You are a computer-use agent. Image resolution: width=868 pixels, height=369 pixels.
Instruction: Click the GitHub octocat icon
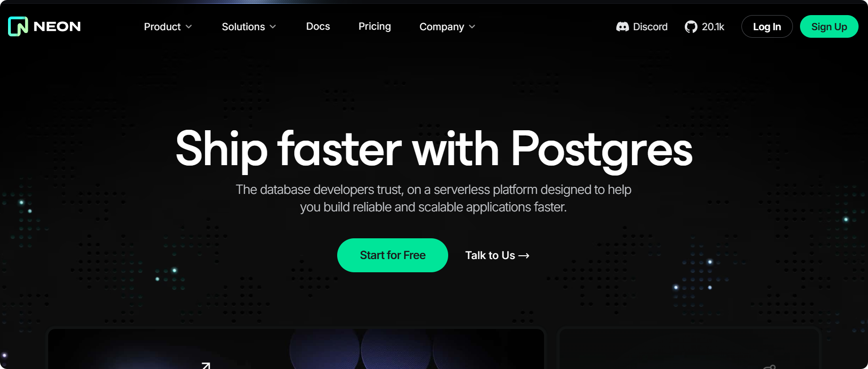tap(691, 27)
